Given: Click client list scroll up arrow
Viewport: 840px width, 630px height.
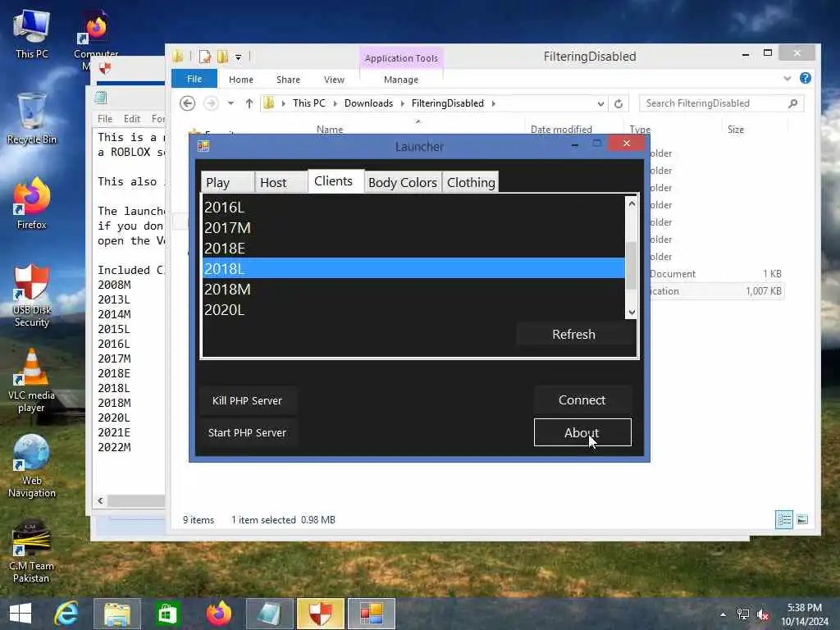Looking at the screenshot, I should [x=632, y=203].
